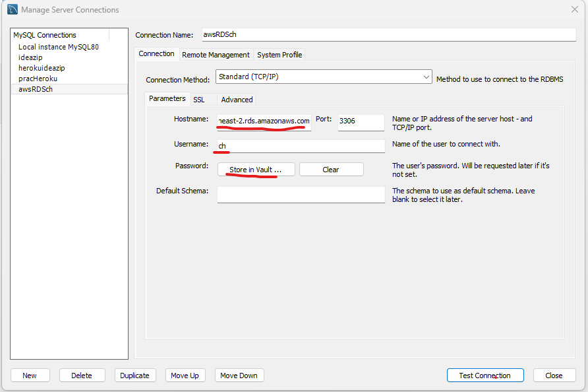
Task: Click the 'Method to use to connect to the RDBMS' text
Action: tap(500, 79)
